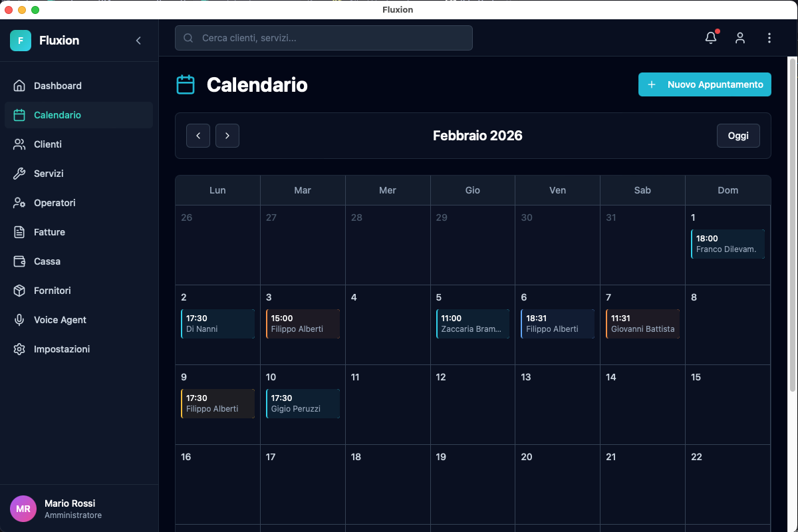Screen dimensions: 798x532
Task: Open the Servizi page
Action: (x=50, y=173)
